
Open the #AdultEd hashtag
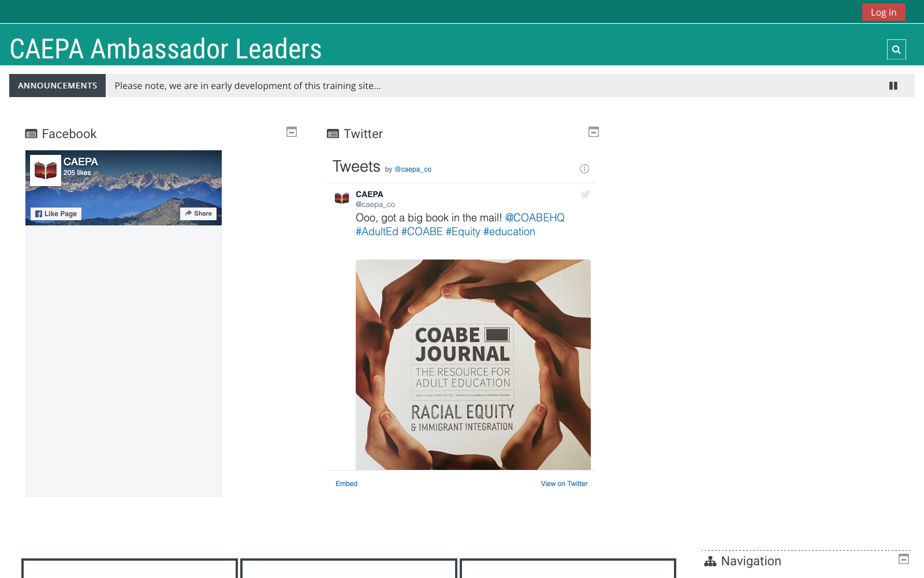(x=377, y=232)
